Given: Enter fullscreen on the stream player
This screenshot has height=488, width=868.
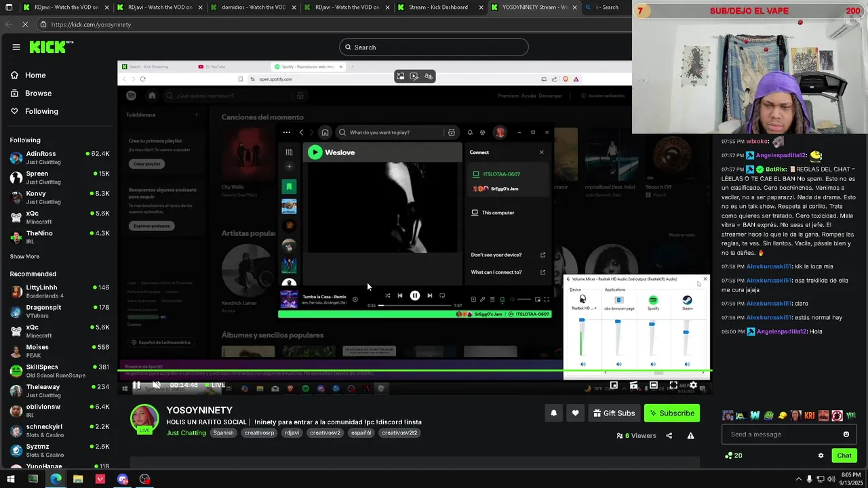Looking at the screenshot, I should (x=673, y=385).
